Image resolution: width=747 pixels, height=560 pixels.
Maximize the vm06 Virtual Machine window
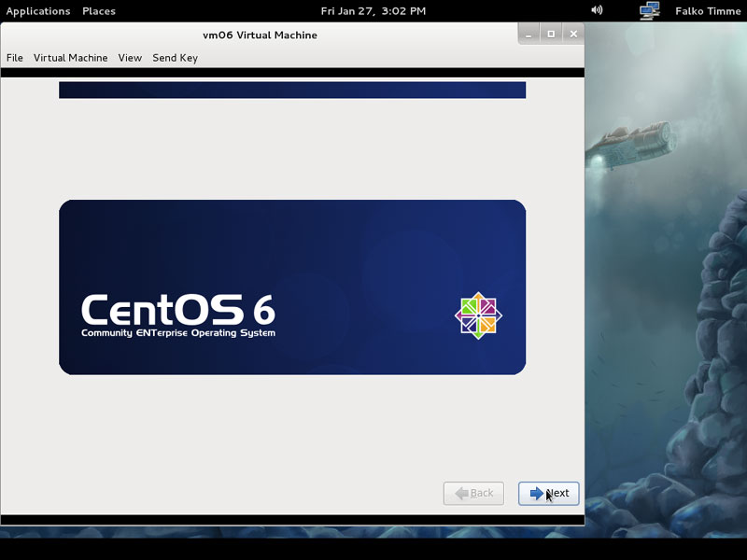pyautogui.click(x=551, y=35)
